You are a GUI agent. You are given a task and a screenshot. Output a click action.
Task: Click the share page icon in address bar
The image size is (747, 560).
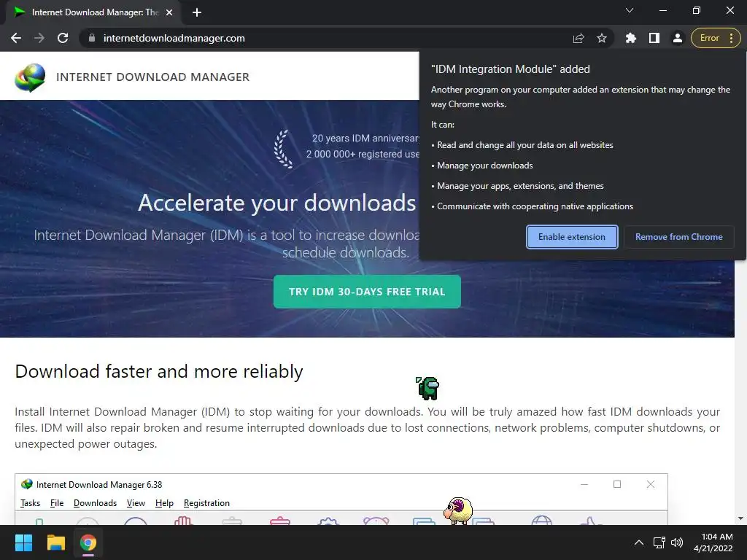click(578, 38)
